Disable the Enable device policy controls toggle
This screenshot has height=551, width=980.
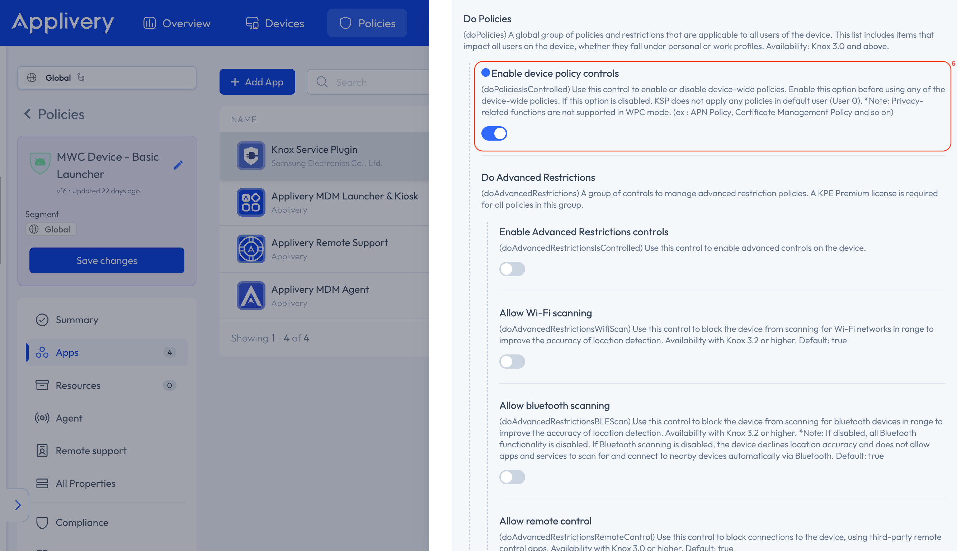pos(494,133)
